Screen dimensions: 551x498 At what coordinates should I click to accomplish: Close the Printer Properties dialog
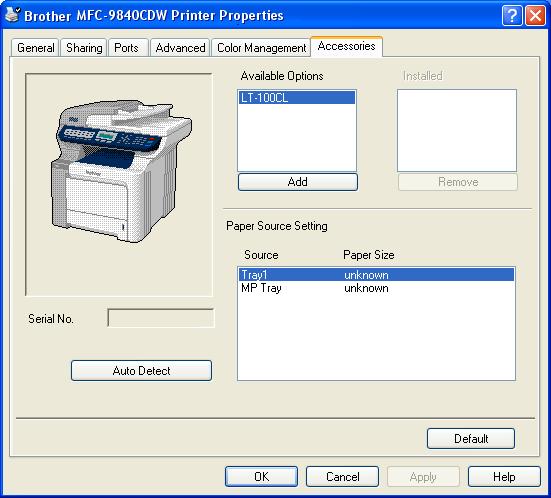[535, 15]
